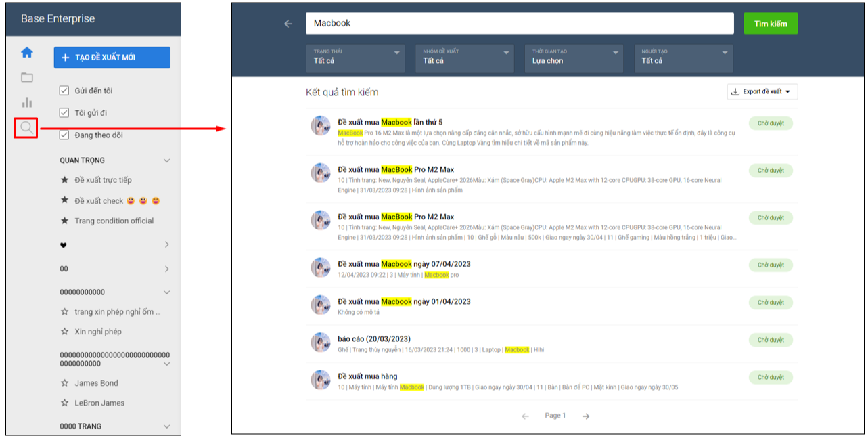Click the Kết quả tìm kiếm heading

coord(342,92)
